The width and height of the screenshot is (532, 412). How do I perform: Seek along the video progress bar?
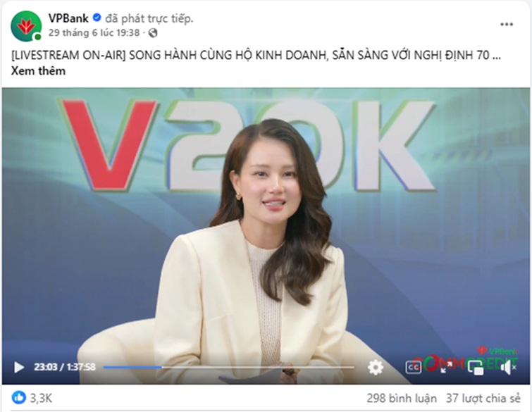[229, 367]
